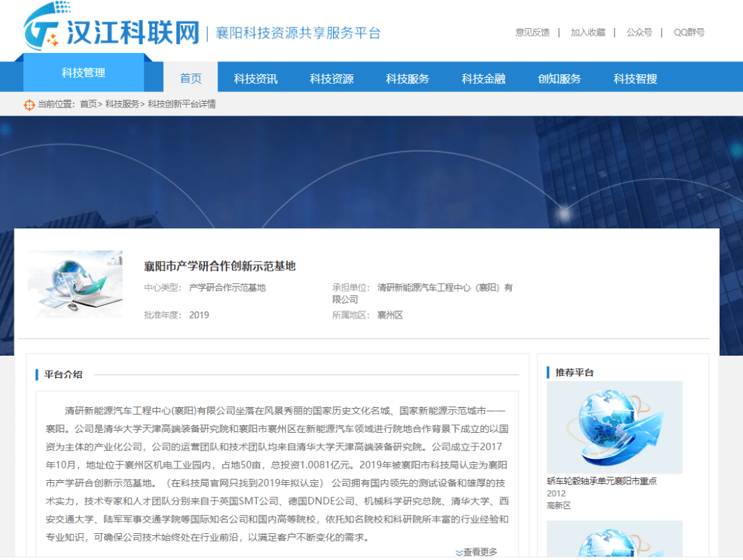Click 首页 in the breadcrumb
The width and height of the screenshot is (743, 560).
pyautogui.click(x=88, y=105)
